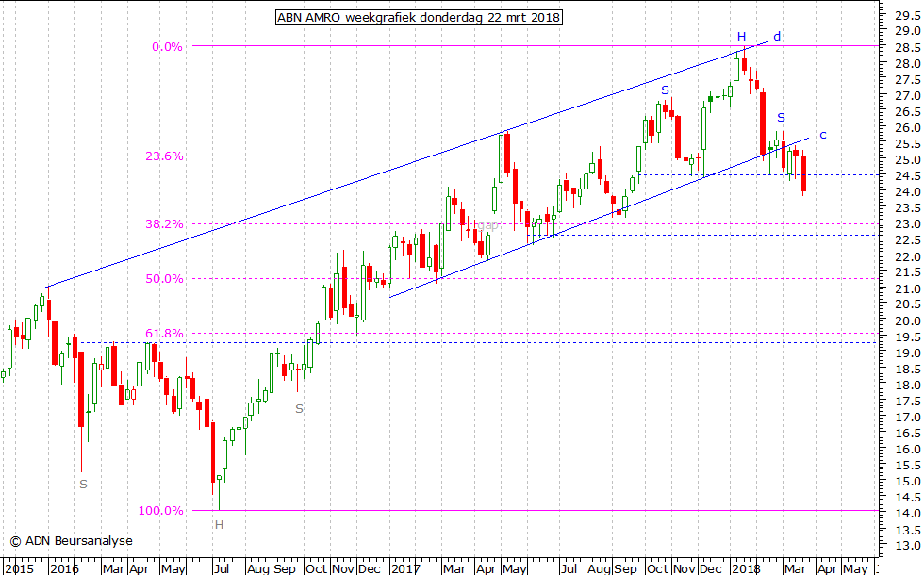Click the blue 'd' trendline label
Viewport: 924px width, 575px height.
pyautogui.click(x=777, y=37)
